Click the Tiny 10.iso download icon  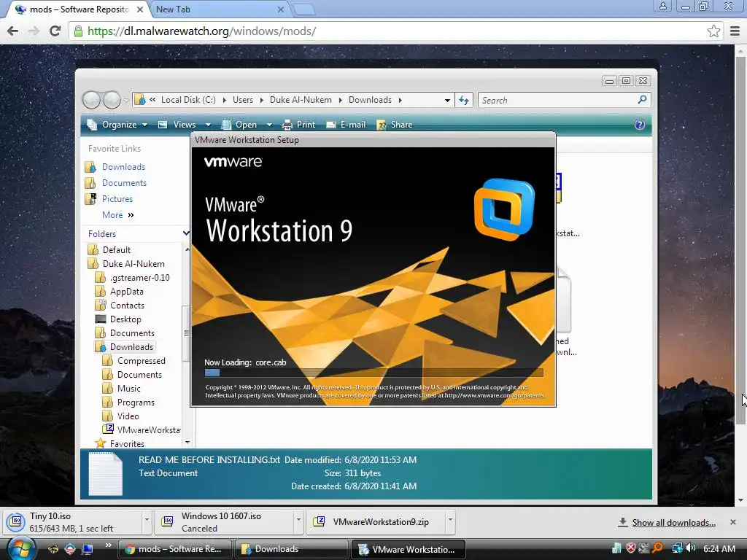(x=16, y=522)
